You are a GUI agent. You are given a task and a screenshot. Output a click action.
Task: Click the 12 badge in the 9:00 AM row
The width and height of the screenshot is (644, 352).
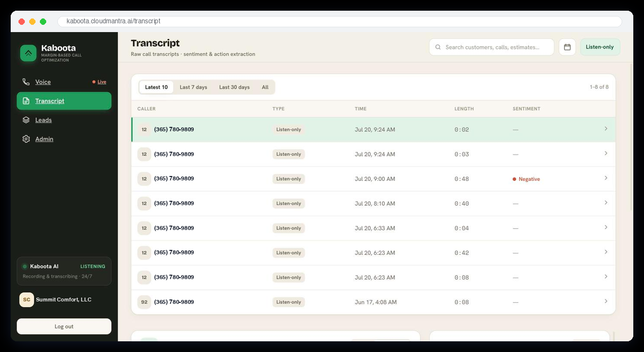tap(144, 178)
